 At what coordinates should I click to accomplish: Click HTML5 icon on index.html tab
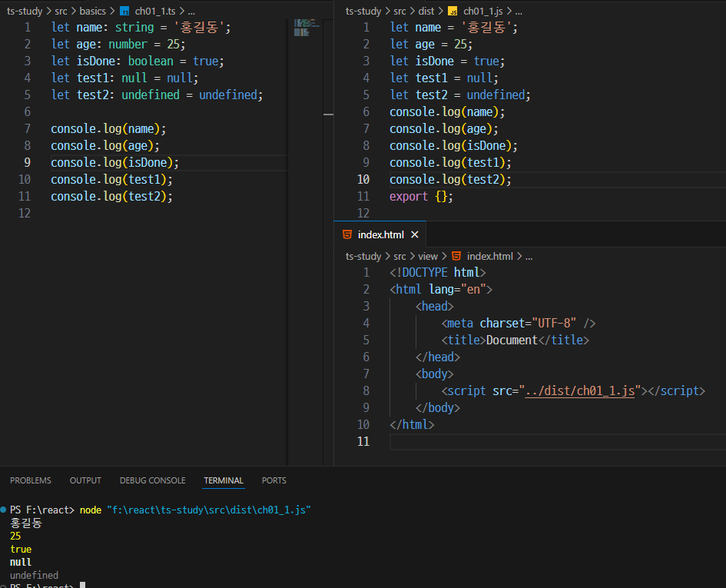click(x=346, y=234)
